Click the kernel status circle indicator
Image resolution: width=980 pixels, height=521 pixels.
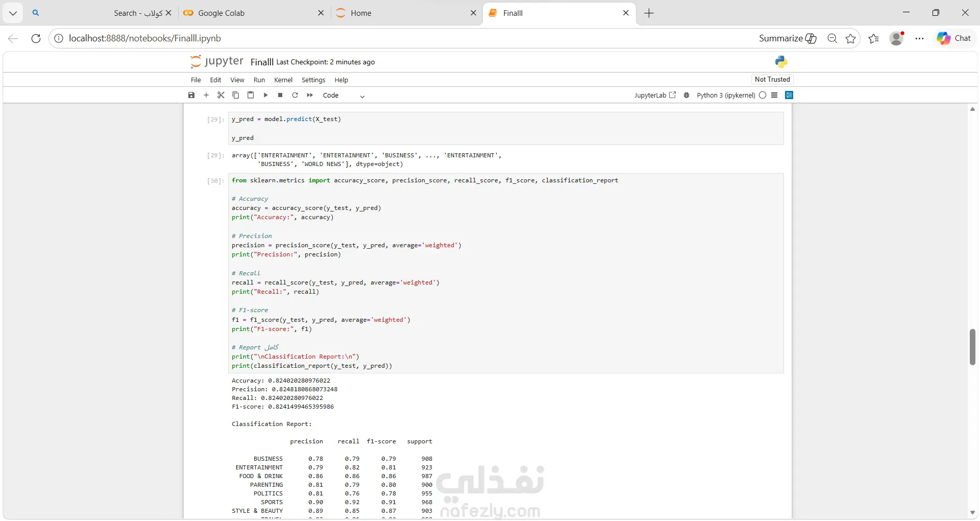click(763, 95)
